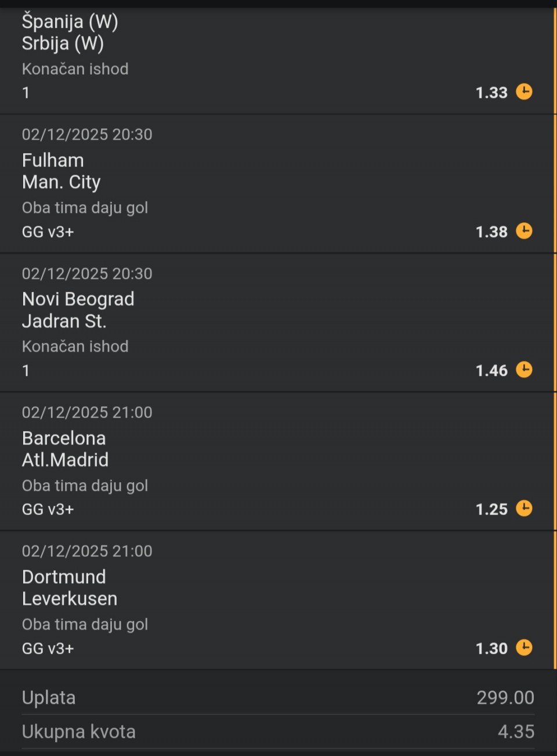Select the Dortmund vs Leverkusen match
Viewport: 557px width, 756px height.
pos(69,588)
